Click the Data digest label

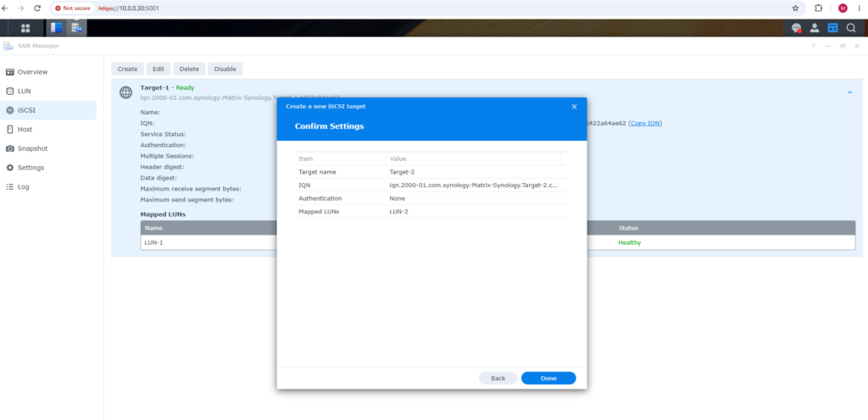click(159, 178)
